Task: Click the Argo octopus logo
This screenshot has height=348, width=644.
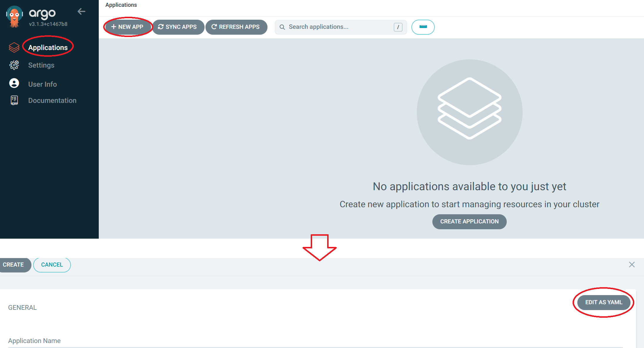Action: point(14,17)
